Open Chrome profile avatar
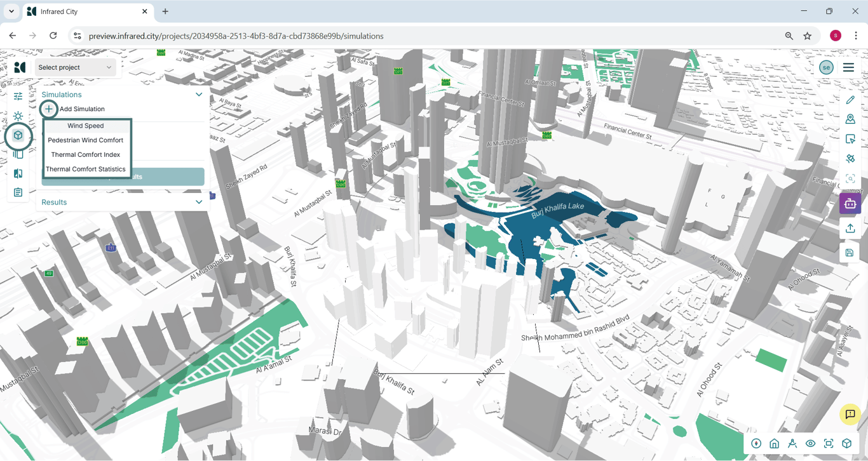Viewport: 868px width, 461px height. [x=836, y=36]
